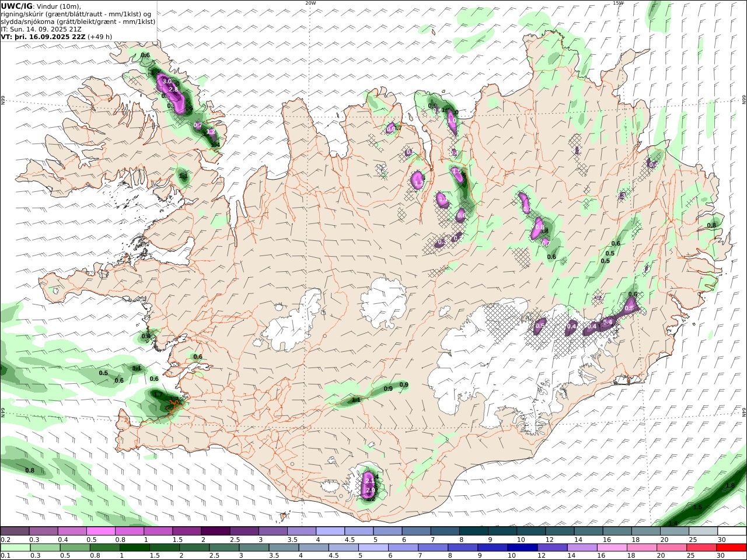Pick the darkest green lower swatch between 1 and 1.5
The height and width of the screenshot is (560, 747).
pos(135,548)
